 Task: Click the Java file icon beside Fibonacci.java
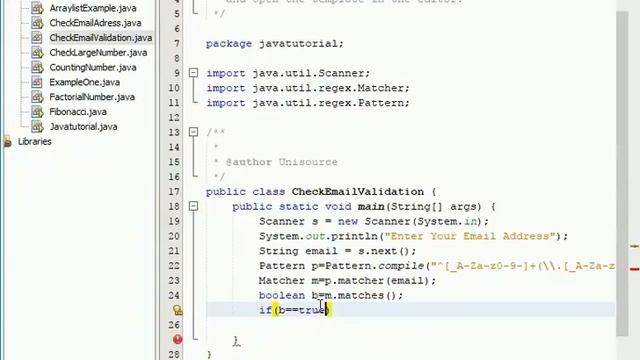tap(37, 111)
